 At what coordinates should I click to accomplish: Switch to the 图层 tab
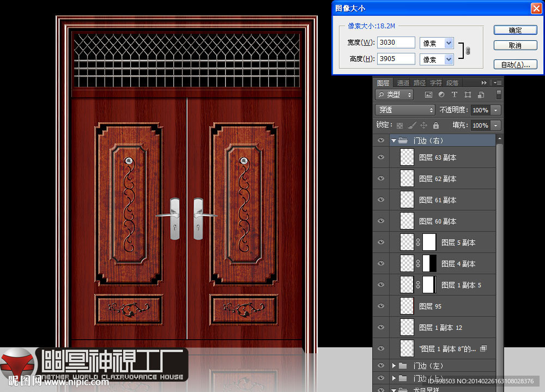(x=383, y=83)
